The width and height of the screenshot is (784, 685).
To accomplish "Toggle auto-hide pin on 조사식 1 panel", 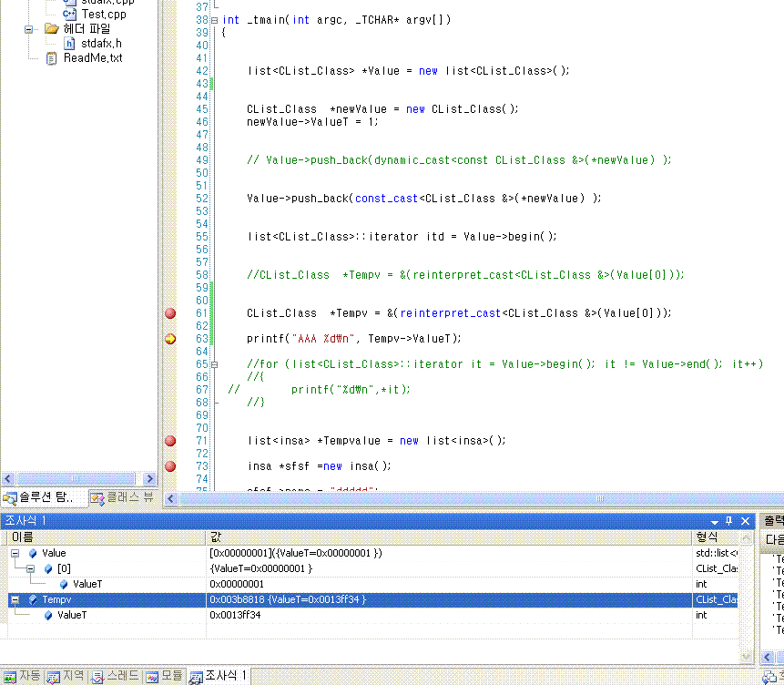I will pyautogui.click(x=728, y=521).
